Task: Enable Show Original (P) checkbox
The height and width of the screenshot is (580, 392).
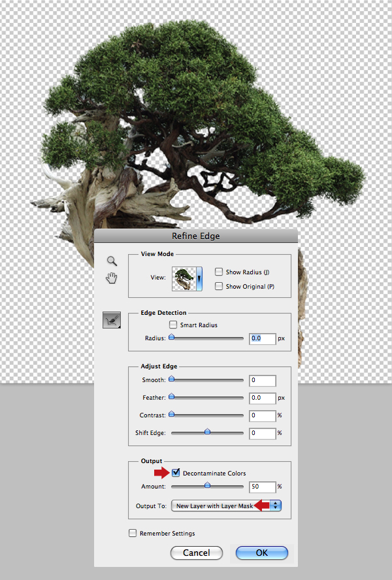Action: click(219, 286)
